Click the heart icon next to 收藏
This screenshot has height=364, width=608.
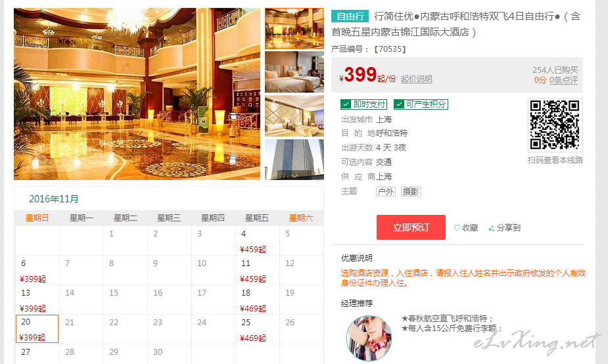coord(457,228)
